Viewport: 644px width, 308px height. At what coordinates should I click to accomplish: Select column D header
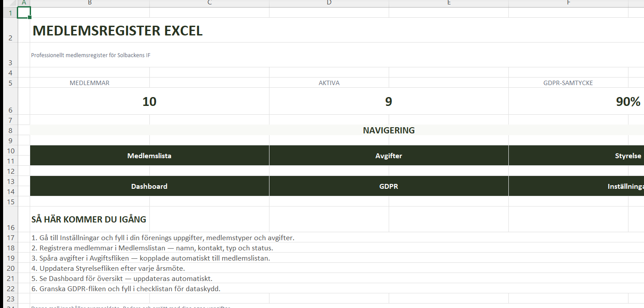[329, 3]
